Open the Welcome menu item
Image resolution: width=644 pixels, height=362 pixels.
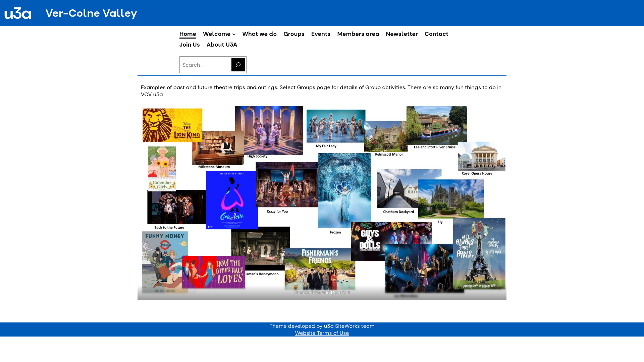tap(217, 34)
